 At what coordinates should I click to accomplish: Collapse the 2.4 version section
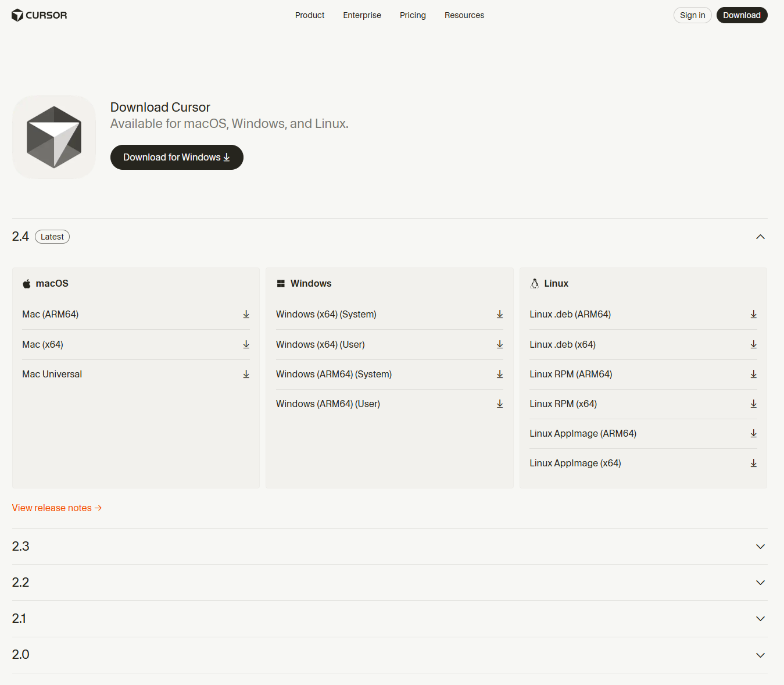(760, 237)
